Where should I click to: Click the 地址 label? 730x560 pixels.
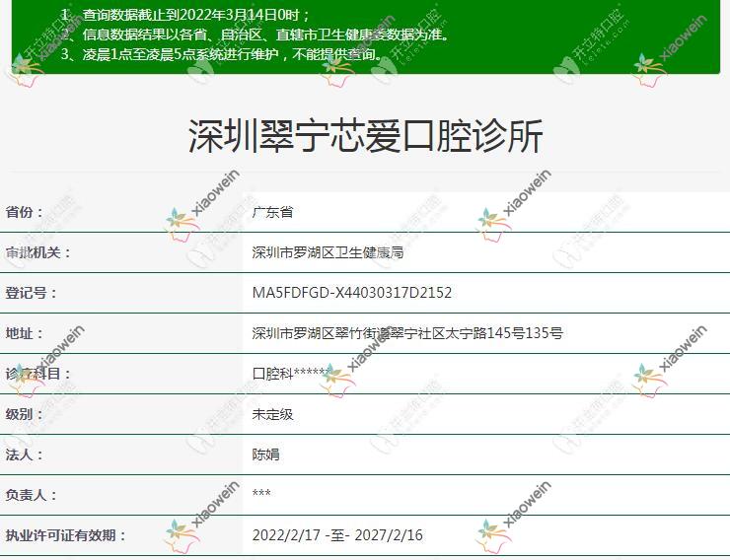click(25, 333)
